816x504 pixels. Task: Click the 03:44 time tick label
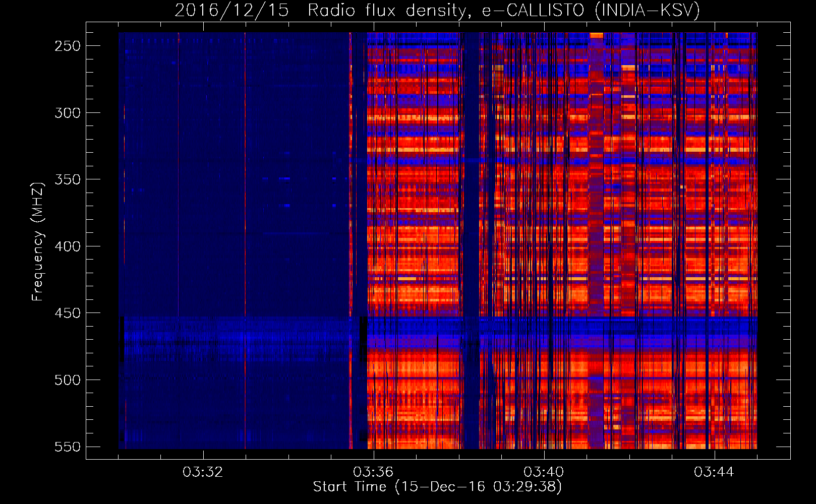point(714,472)
